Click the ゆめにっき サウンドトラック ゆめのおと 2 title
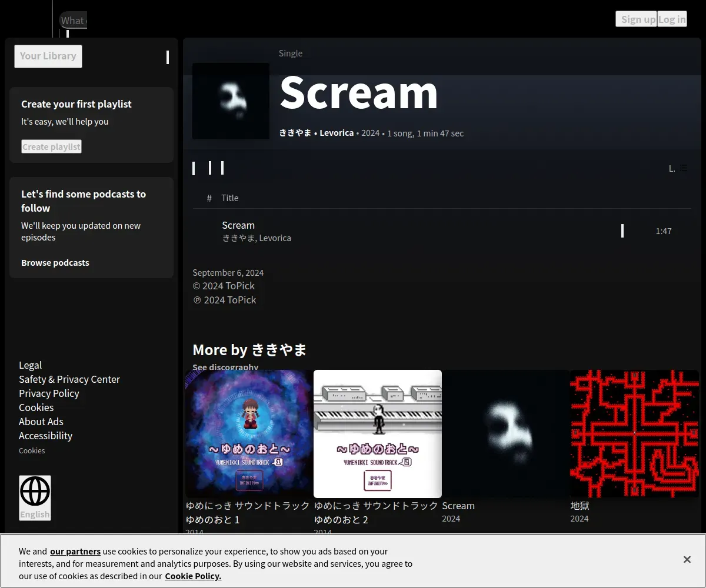706x588 pixels. pos(376,513)
